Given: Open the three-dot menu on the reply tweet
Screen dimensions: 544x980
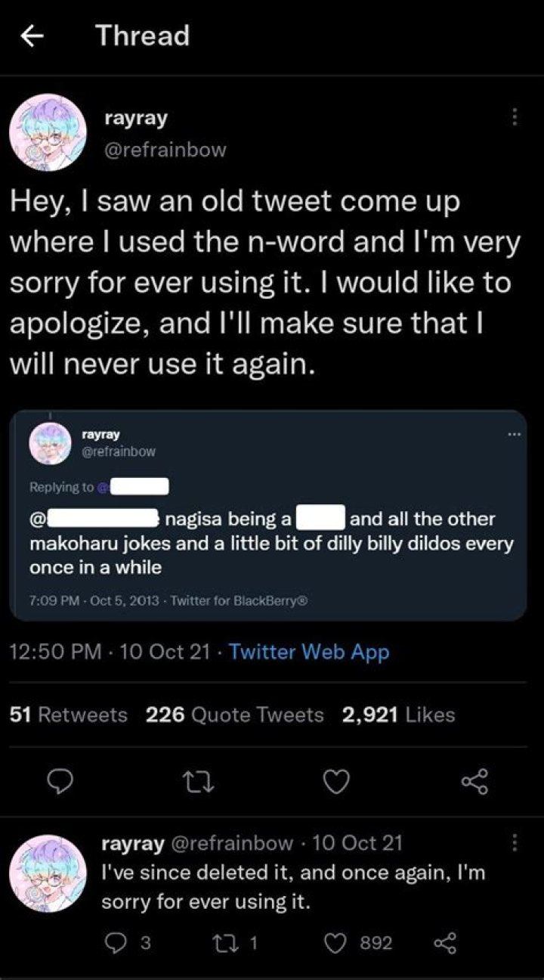Looking at the screenshot, I should click(x=514, y=842).
